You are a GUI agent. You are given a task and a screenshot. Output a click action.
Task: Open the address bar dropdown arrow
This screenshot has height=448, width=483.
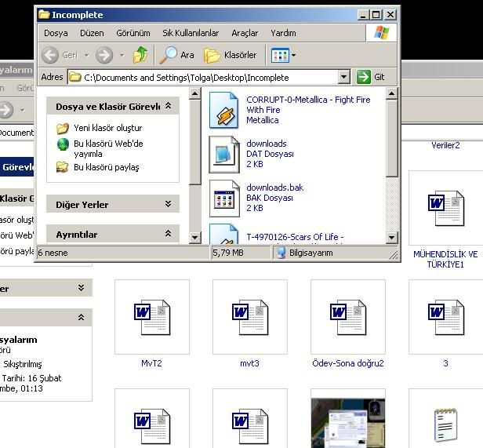343,77
